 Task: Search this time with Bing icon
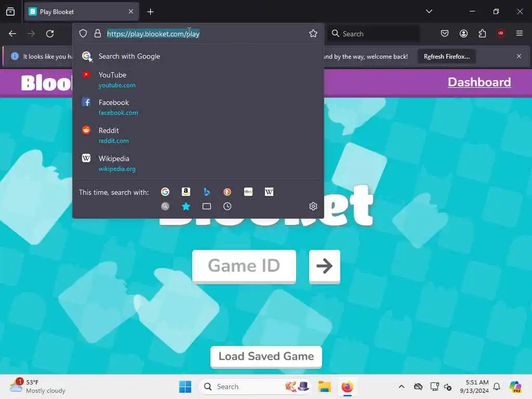tap(207, 192)
